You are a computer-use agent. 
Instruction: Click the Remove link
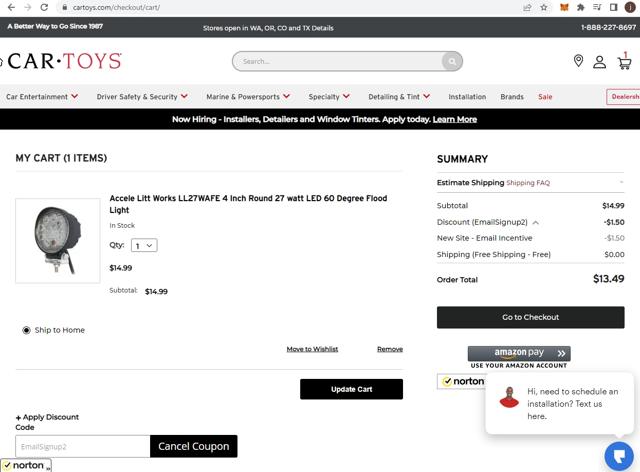(x=390, y=349)
